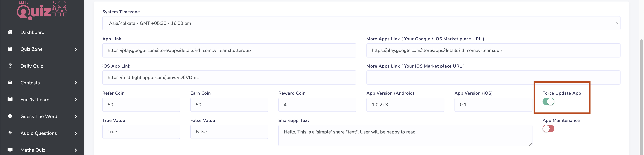Screen dimensions: 644x155
Task: Click the Quiz Zone gift icon
Action: [10, 49]
